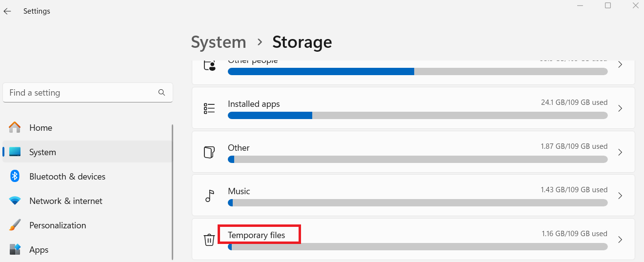Open Temporary files chevron arrow
Image resolution: width=644 pixels, height=262 pixels.
[620, 240]
